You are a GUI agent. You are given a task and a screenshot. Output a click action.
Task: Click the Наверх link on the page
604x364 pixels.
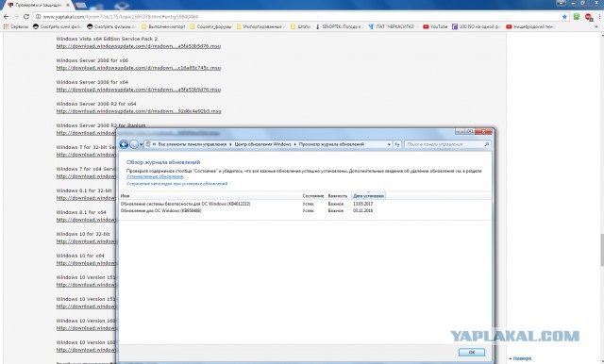[522, 358]
